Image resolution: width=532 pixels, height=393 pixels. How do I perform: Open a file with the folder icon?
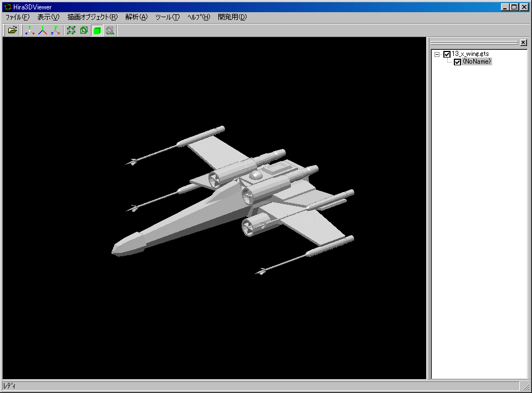pos(12,30)
